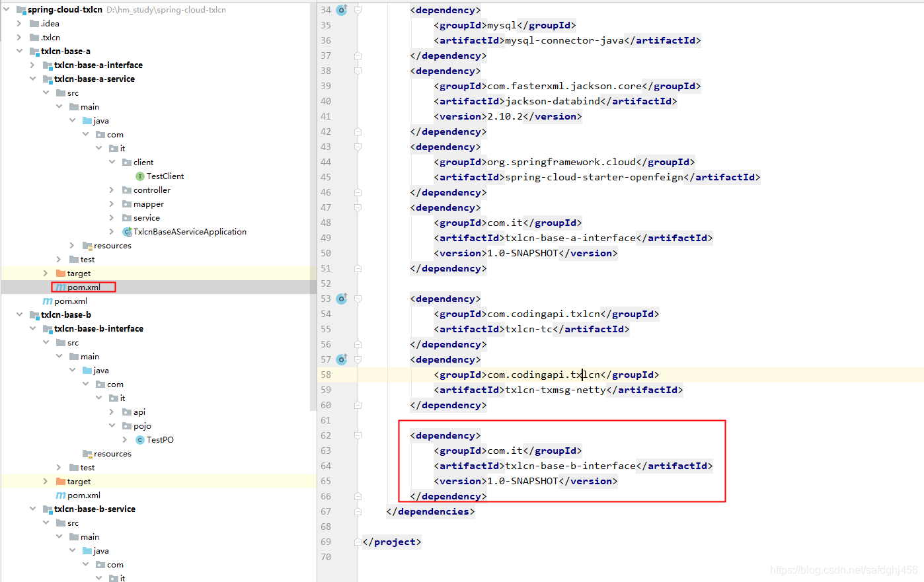Select the txlcn-base-b-service module name
The width and height of the screenshot is (924, 582).
point(95,509)
